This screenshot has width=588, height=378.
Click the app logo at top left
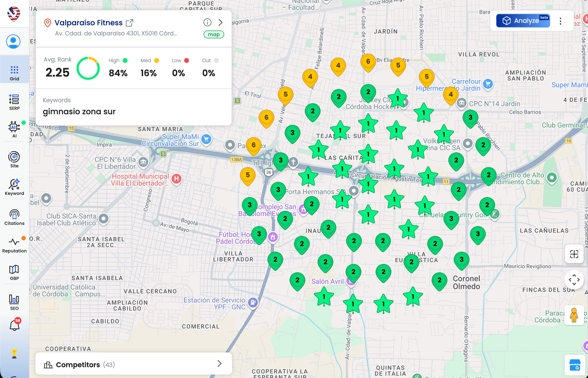coord(14,14)
